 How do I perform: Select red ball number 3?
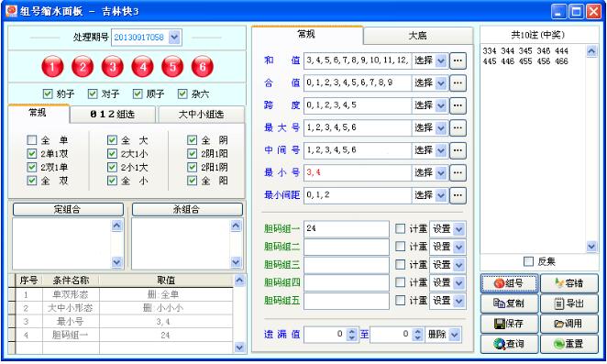point(113,67)
